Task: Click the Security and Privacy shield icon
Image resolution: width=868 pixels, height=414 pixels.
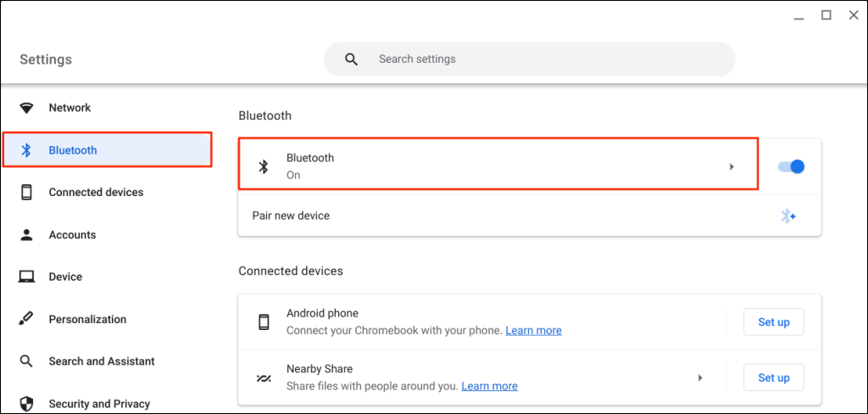Action: (x=26, y=404)
